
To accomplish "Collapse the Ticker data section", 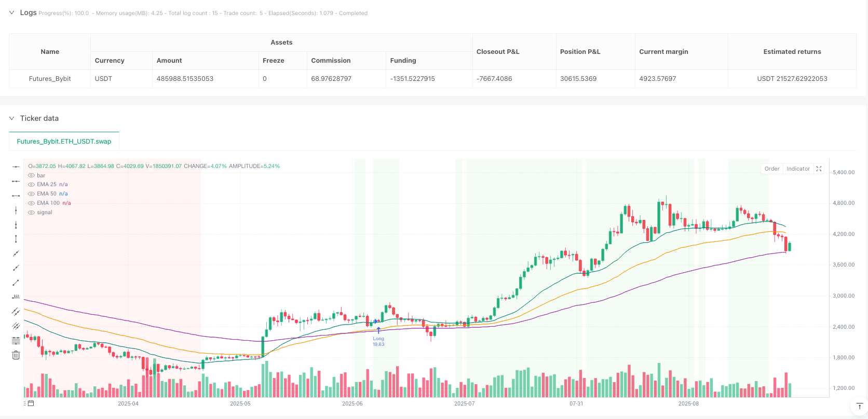I will 11,118.
